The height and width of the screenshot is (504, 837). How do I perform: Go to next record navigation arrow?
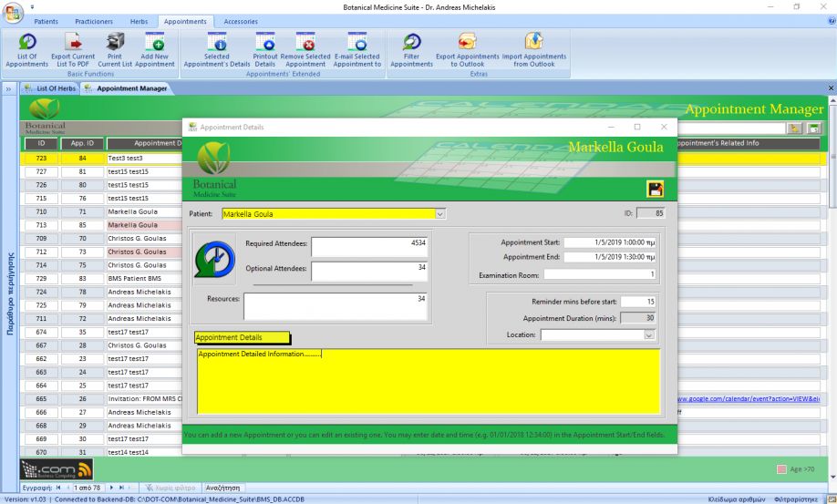click(x=111, y=488)
